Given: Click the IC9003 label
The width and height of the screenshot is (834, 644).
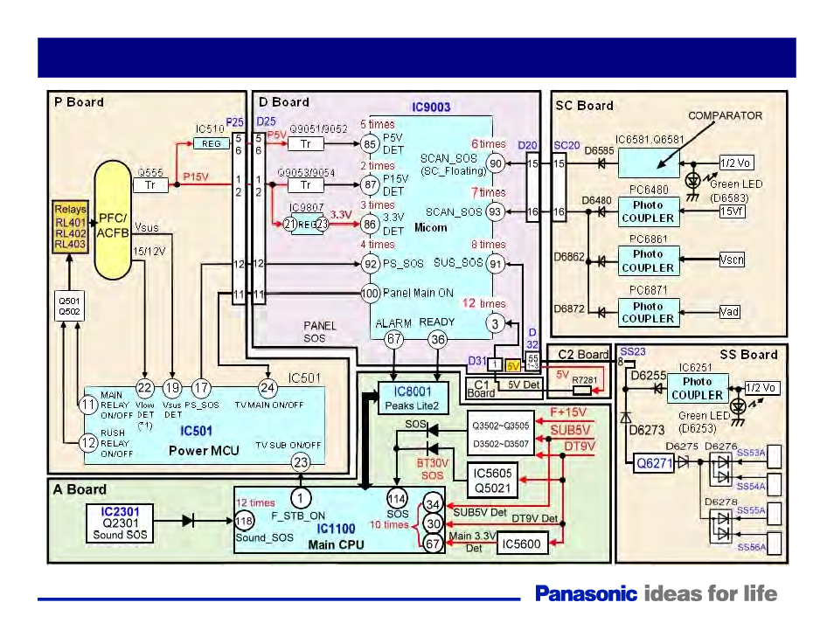Looking at the screenshot, I should coord(431,107).
